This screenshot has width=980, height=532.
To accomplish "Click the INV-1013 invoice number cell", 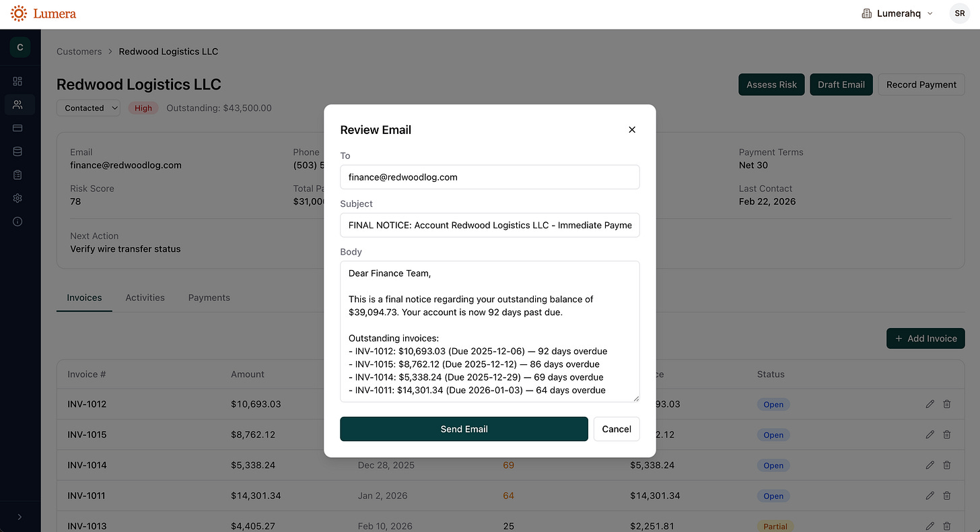I will coord(87,526).
